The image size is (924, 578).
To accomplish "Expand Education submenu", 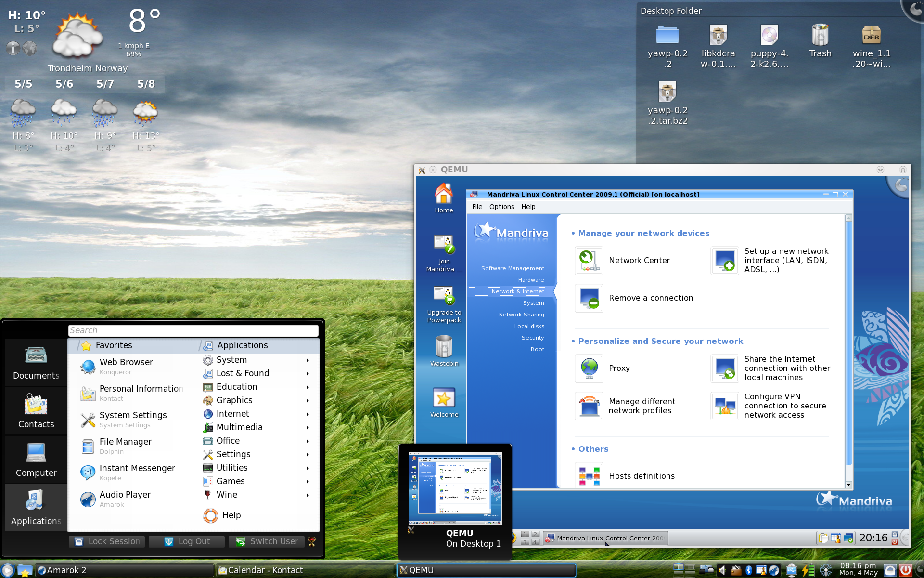I will click(256, 387).
